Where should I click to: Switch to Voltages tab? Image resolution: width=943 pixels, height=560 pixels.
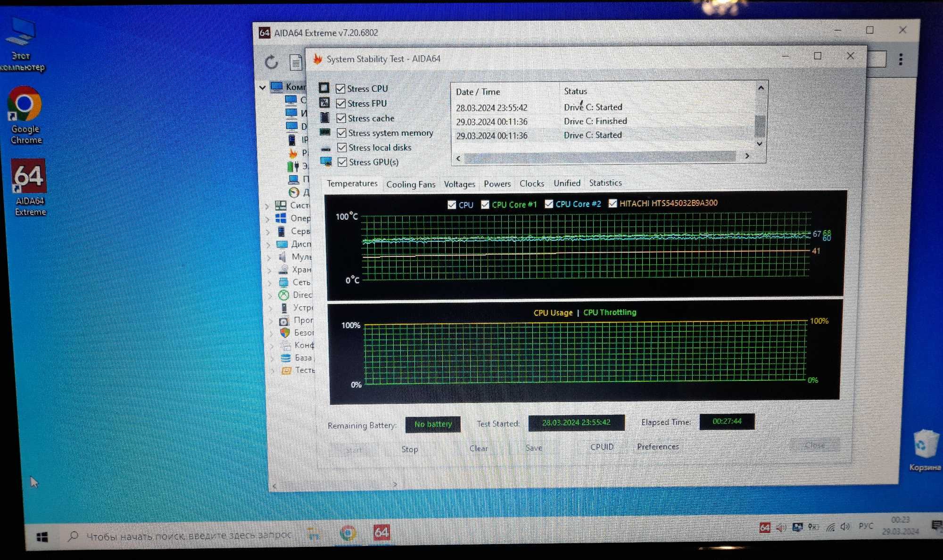[x=459, y=184]
